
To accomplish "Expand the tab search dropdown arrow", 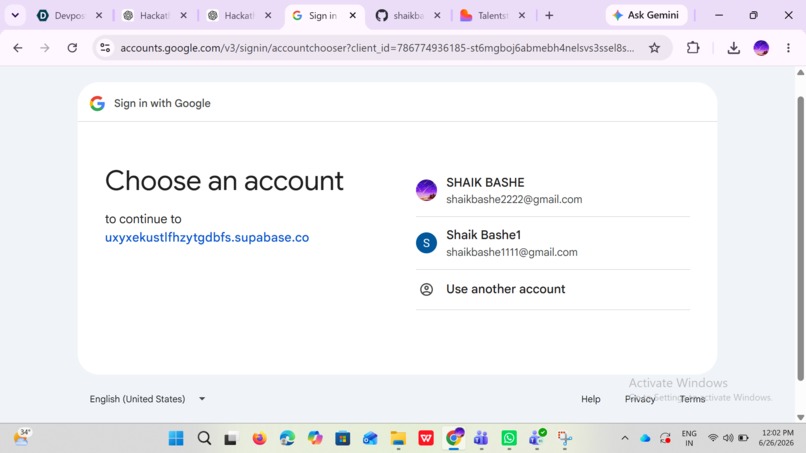I will 15,15.
